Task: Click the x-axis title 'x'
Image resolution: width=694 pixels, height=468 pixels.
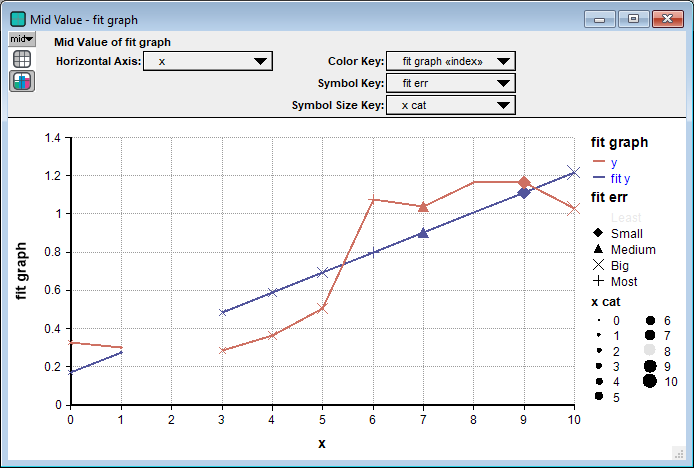Action: (x=322, y=443)
